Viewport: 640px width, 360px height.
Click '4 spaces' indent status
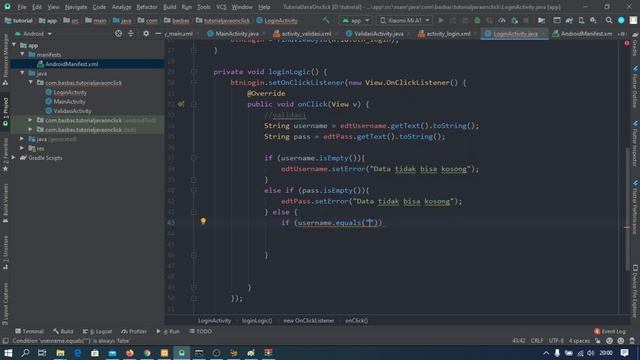coord(579,340)
